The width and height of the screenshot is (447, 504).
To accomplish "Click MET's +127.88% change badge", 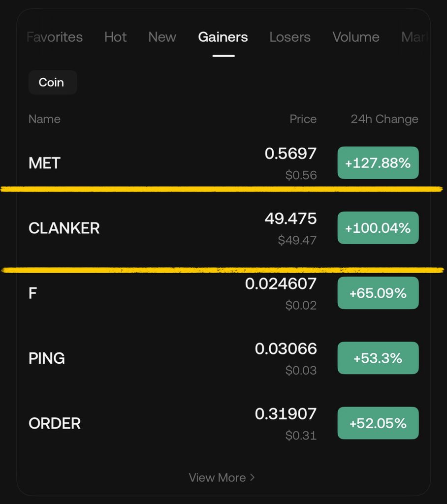I will coord(378,163).
